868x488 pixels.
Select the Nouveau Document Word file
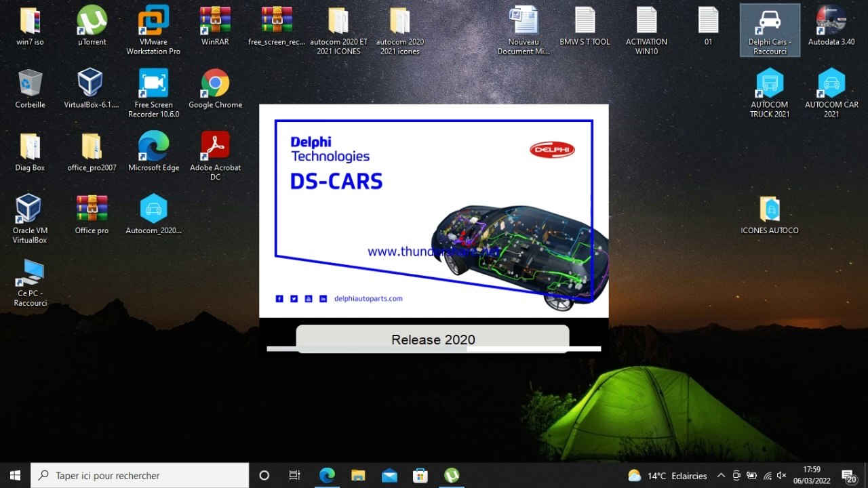(x=524, y=30)
